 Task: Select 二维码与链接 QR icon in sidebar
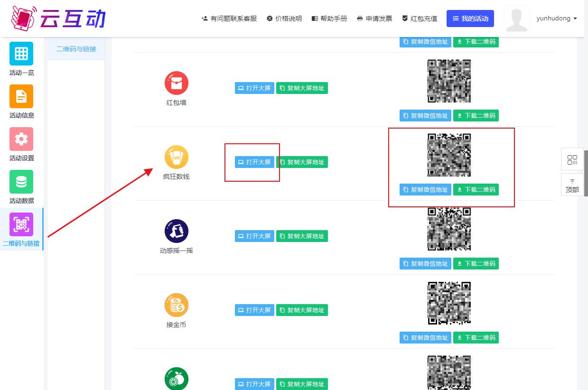coord(21,224)
